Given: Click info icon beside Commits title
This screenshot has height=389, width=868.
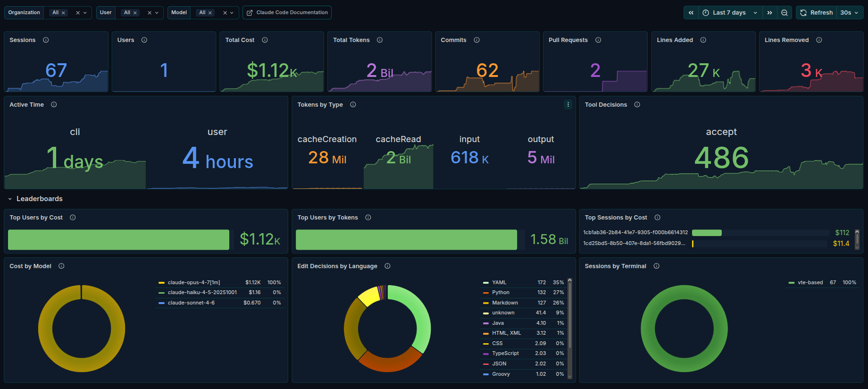Looking at the screenshot, I should [x=476, y=40].
